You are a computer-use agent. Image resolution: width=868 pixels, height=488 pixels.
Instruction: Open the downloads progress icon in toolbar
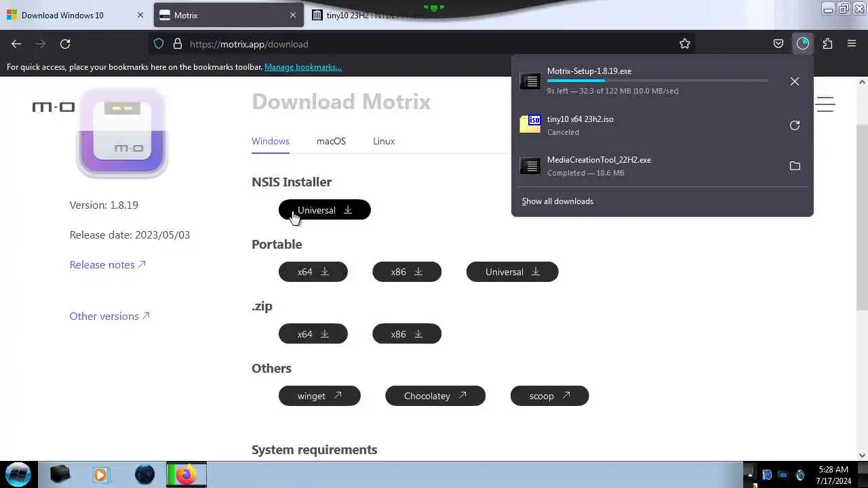click(803, 43)
